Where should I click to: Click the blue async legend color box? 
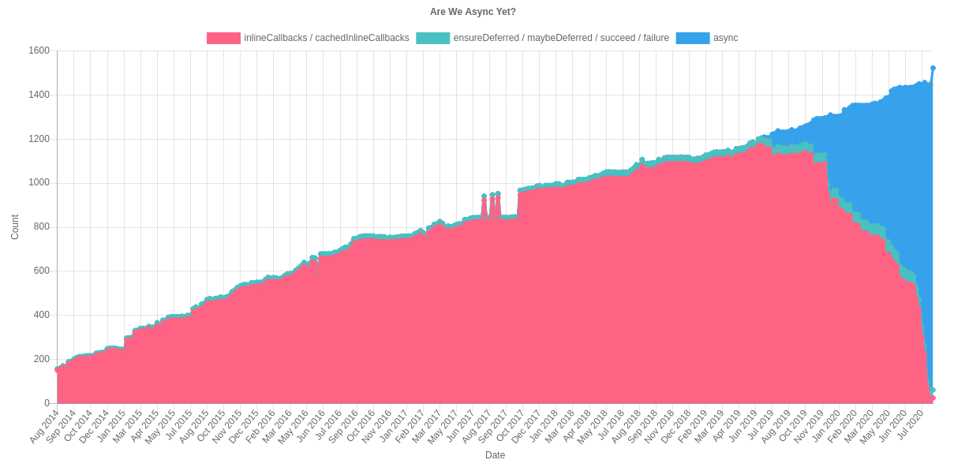[692, 38]
